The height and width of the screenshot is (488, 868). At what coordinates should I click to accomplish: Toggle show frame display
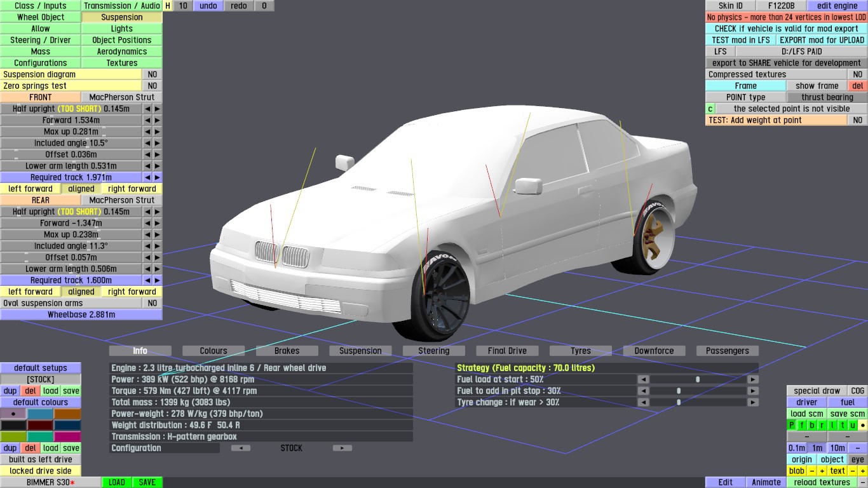click(817, 86)
